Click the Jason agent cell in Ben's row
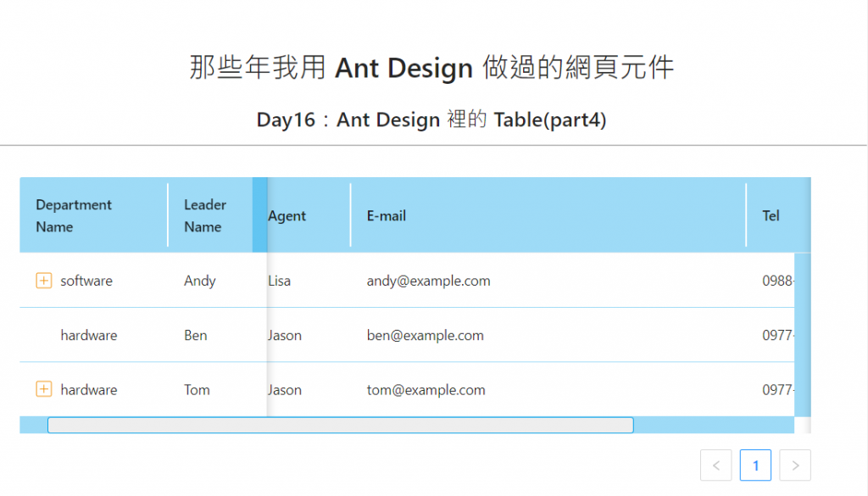The image size is (868, 496). pyautogui.click(x=309, y=335)
